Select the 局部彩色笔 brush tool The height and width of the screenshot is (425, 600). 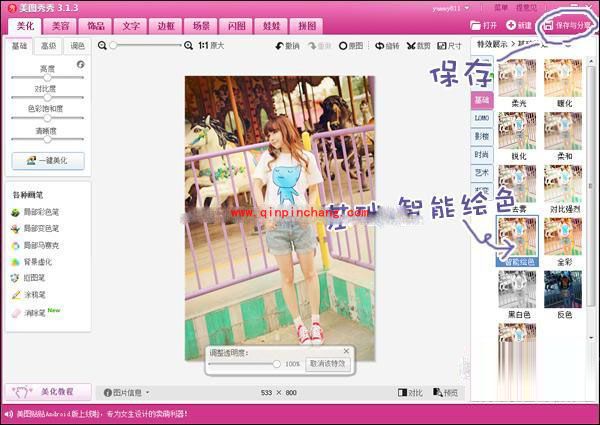pos(39,212)
